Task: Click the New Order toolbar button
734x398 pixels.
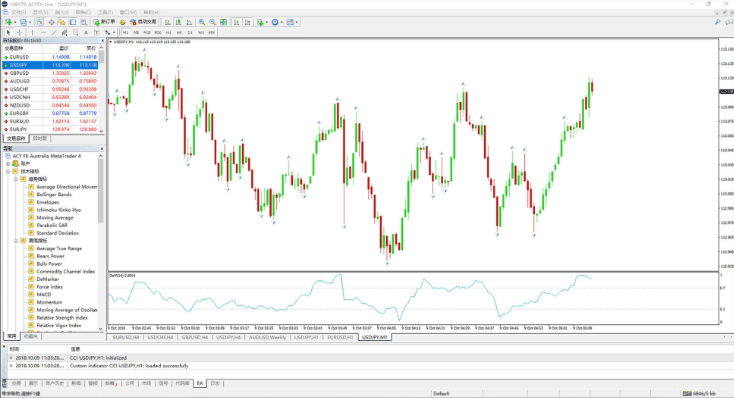Action: [x=104, y=22]
